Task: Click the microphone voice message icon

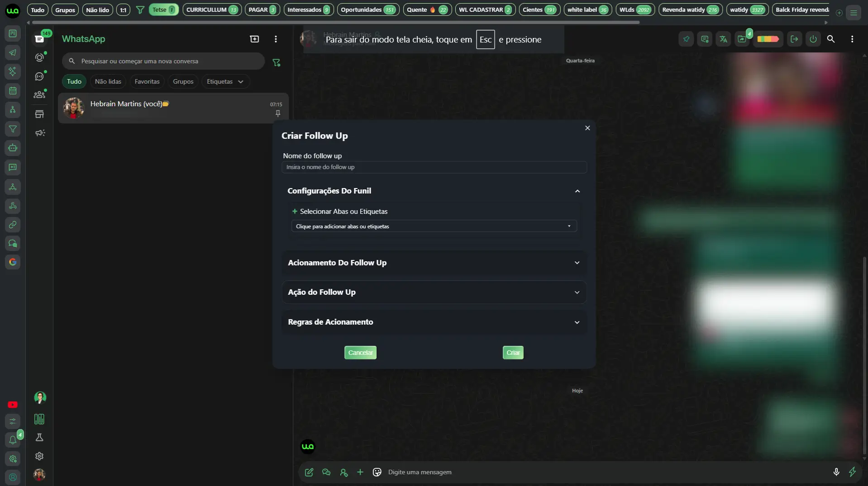Action: coord(836,472)
